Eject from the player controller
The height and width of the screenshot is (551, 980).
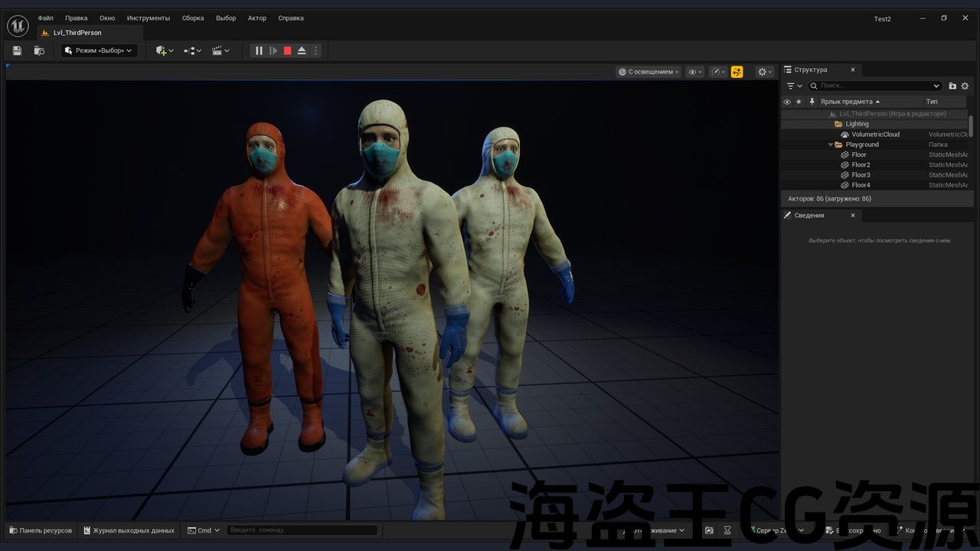[x=302, y=51]
